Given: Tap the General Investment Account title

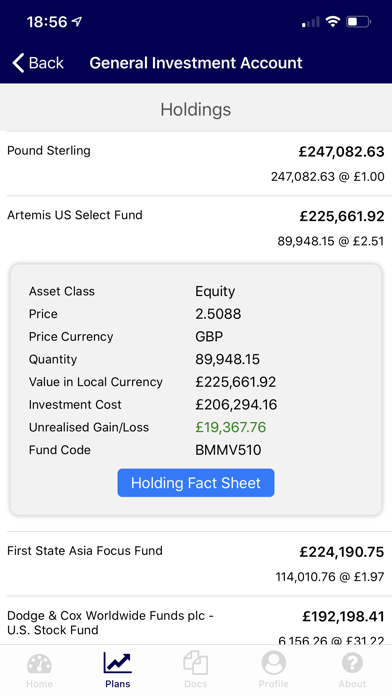Looking at the screenshot, I should [196, 63].
